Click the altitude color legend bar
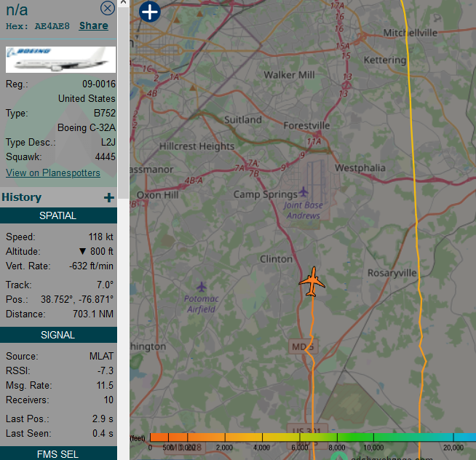The image size is (476, 460). click(313, 437)
